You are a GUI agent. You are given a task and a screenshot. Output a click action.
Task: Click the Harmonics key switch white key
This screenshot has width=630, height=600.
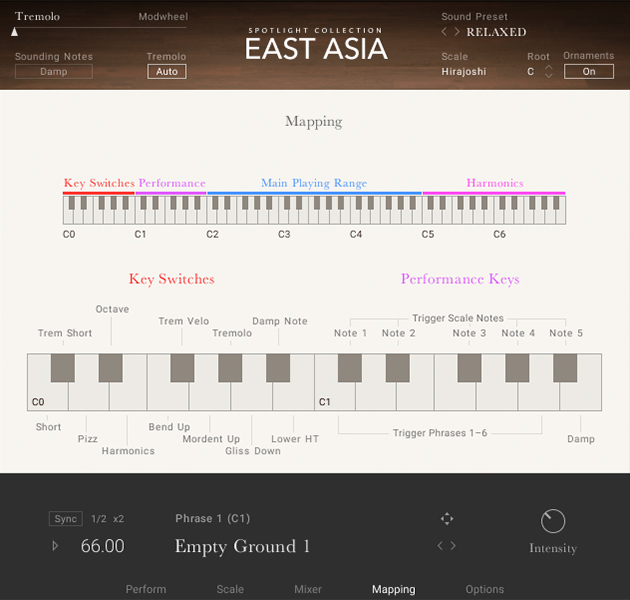click(x=129, y=396)
